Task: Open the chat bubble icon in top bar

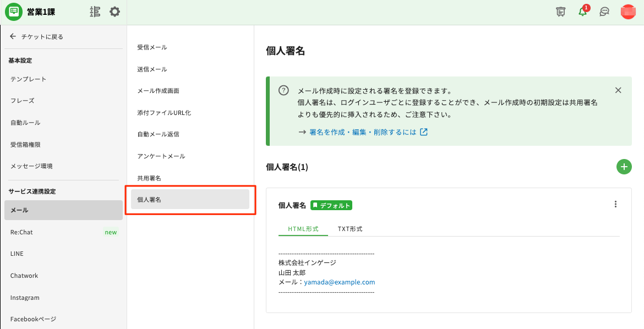Action: [x=604, y=12]
